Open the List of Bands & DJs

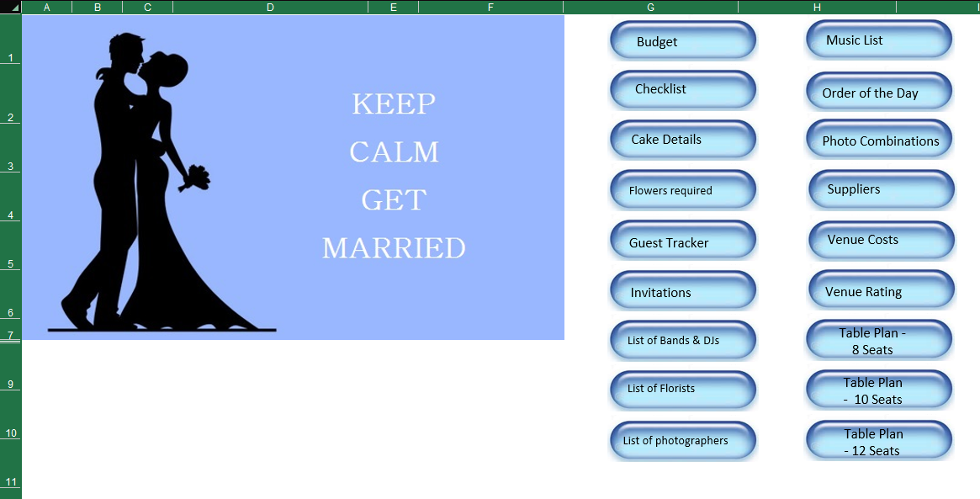tap(683, 340)
